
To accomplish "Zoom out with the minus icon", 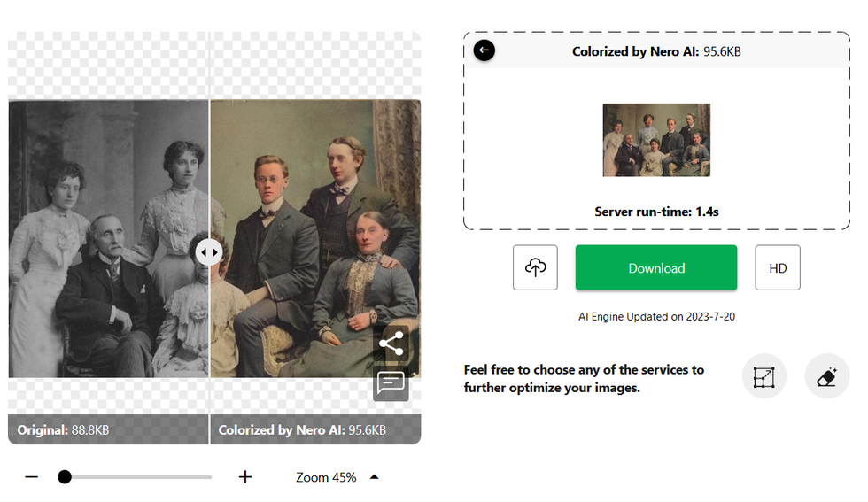I will tap(32, 477).
